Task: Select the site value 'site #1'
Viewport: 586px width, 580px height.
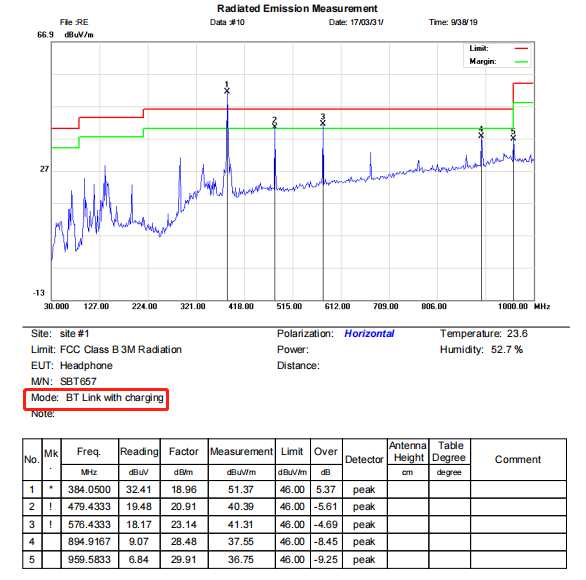Action: pyautogui.click(x=74, y=334)
